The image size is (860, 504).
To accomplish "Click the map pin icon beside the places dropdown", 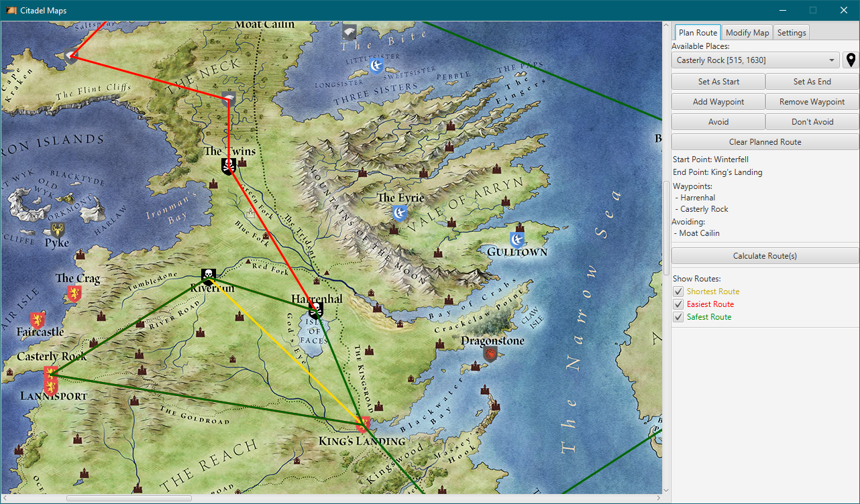I will pos(851,60).
